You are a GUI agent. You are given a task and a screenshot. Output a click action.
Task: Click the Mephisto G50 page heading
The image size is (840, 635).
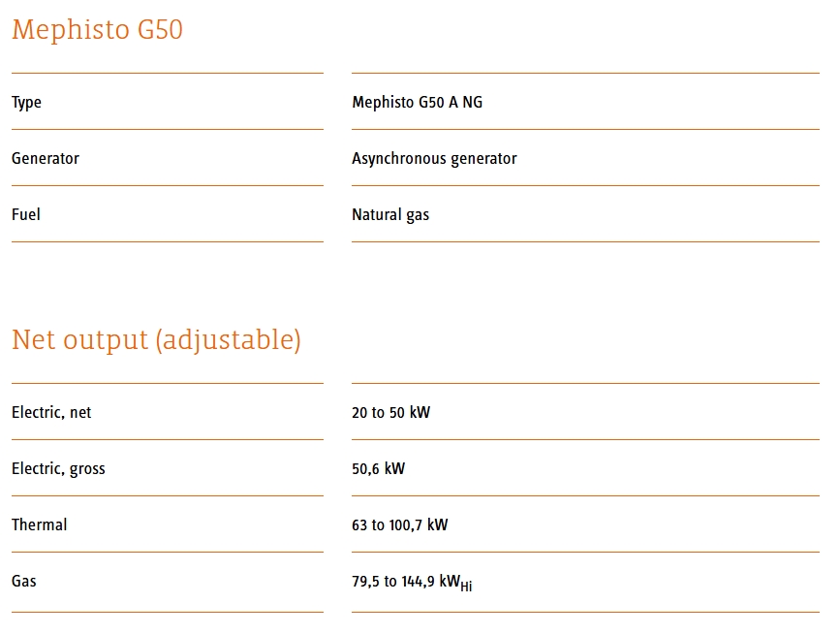click(97, 30)
